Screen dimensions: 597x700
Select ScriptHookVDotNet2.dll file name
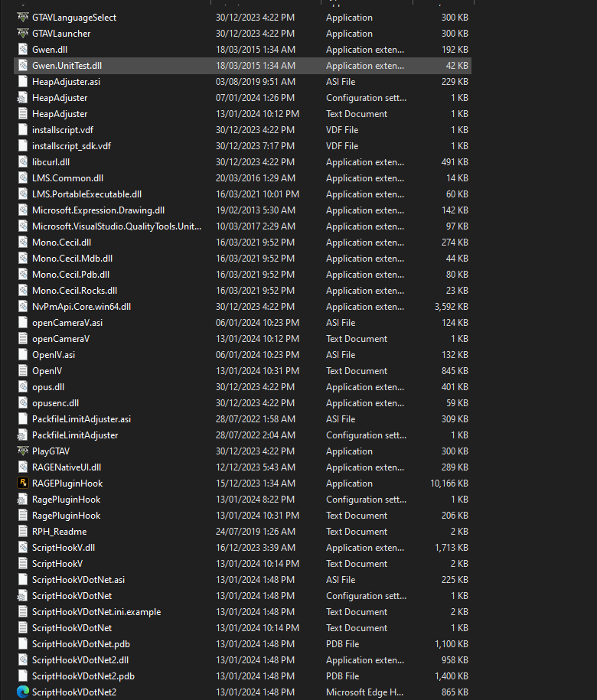click(80, 660)
